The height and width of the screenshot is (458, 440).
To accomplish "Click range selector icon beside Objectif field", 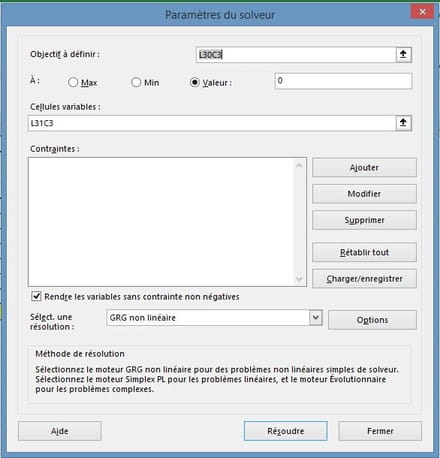I will tap(403, 55).
